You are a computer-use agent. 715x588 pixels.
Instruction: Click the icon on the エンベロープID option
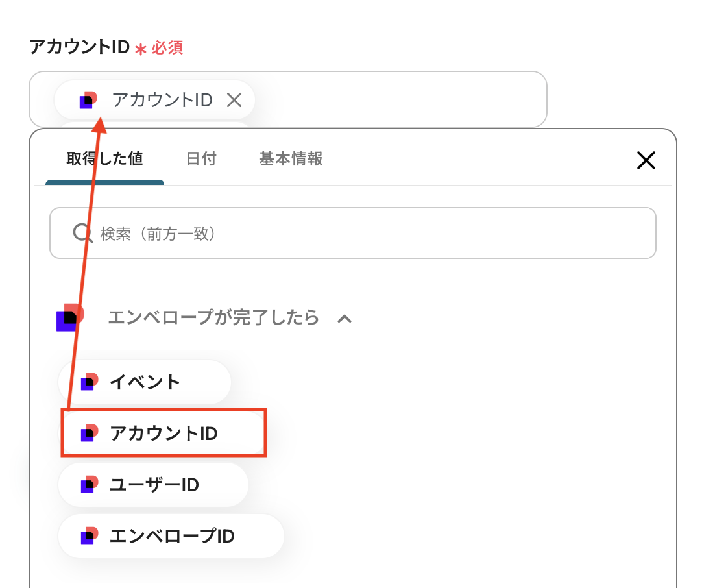pos(90,536)
